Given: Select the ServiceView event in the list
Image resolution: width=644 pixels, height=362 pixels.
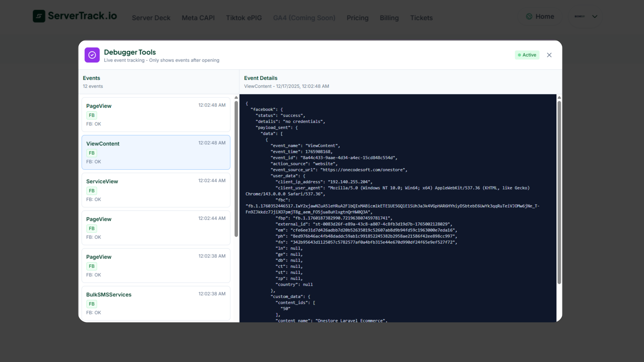Looking at the screenshot, I should point(156,190).
